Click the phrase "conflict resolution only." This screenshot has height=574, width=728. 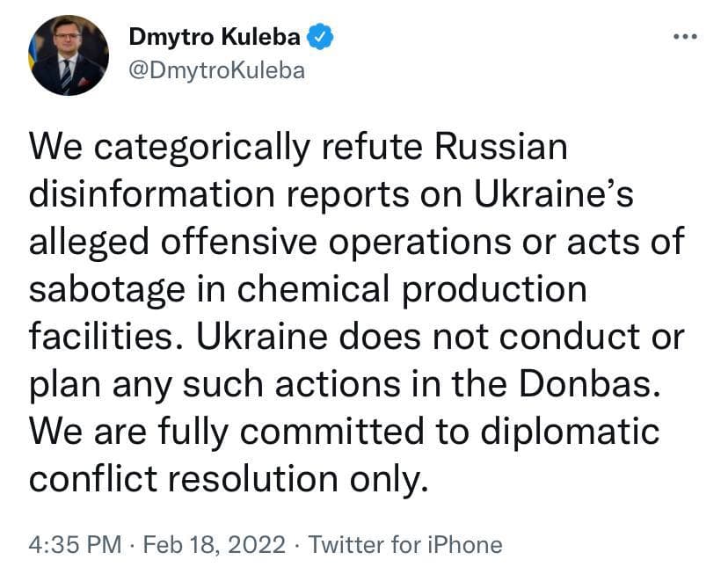tap(228, 477)
